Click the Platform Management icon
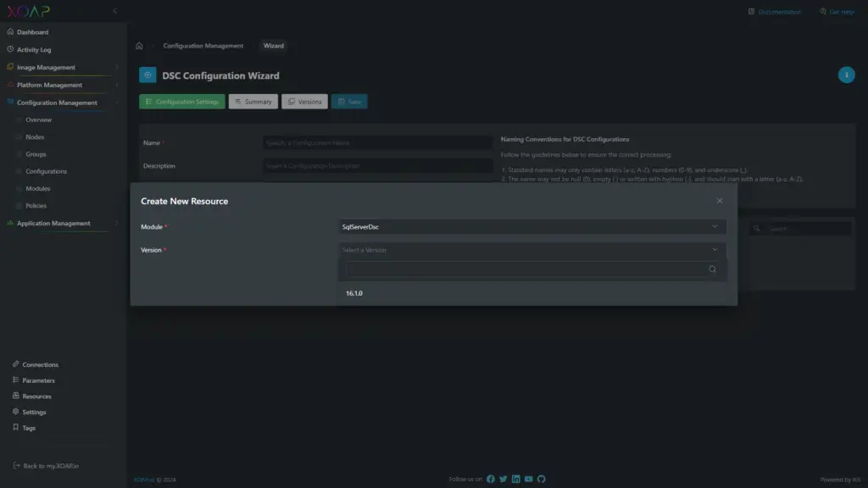Viewport: 868px width, 488px height. (10, 85)
